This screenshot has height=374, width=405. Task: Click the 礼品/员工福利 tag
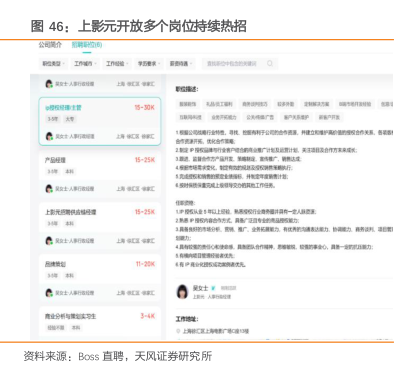[219, 104]
